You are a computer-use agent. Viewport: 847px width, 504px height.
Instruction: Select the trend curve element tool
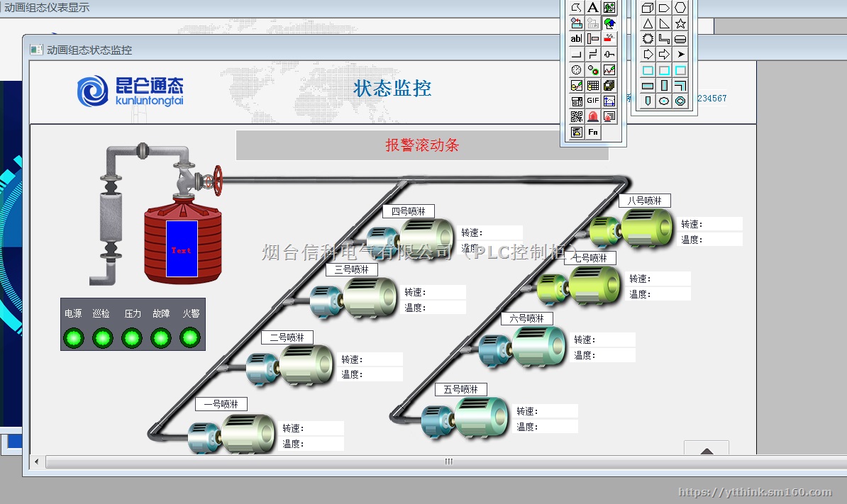609,69
